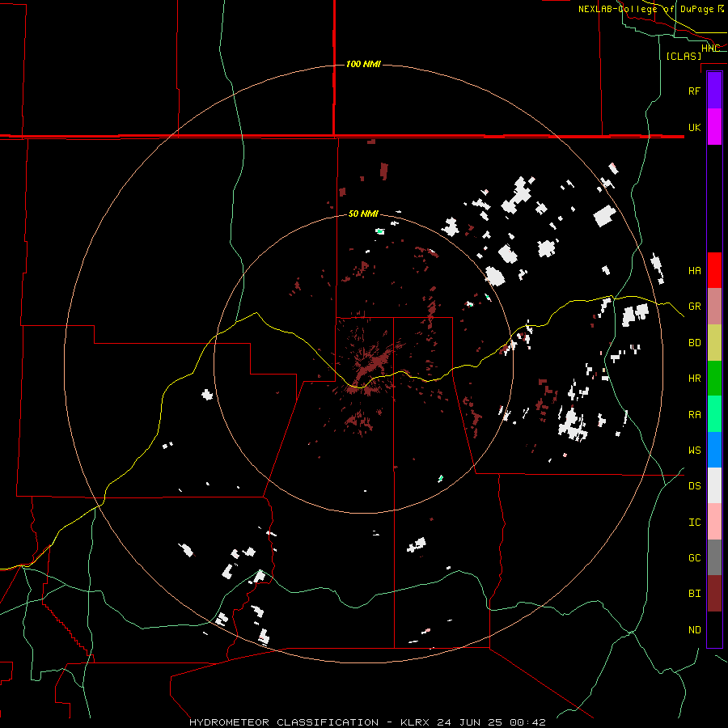Click the 100 NMI range ring label
The height and width of the screenshot is (728, 728).
coord(363,64)
